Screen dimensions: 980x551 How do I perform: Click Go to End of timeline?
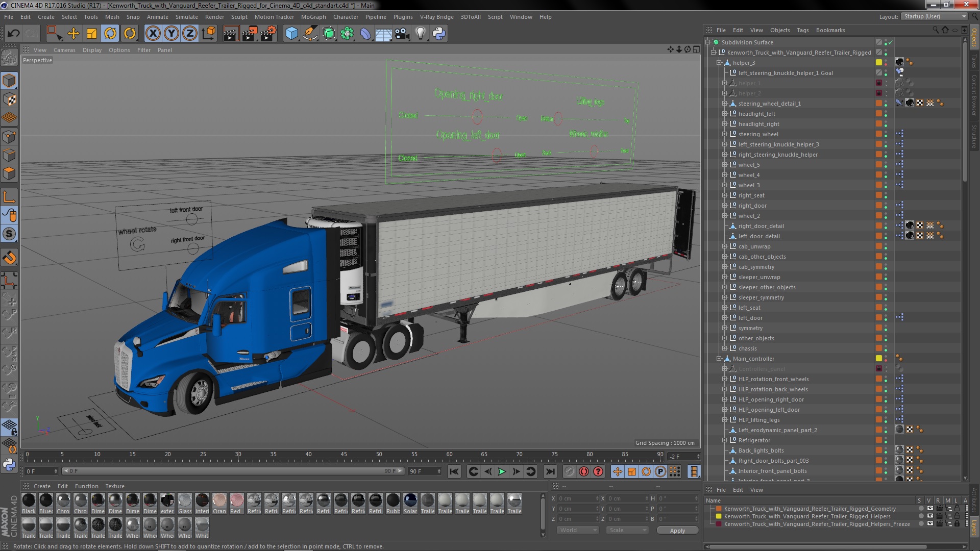[x=550, y=472]
